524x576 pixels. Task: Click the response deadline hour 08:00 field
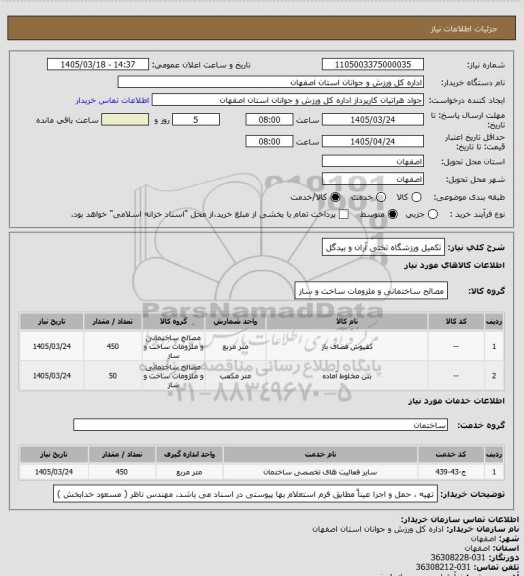pyautogui.click(x=269, y=120)
